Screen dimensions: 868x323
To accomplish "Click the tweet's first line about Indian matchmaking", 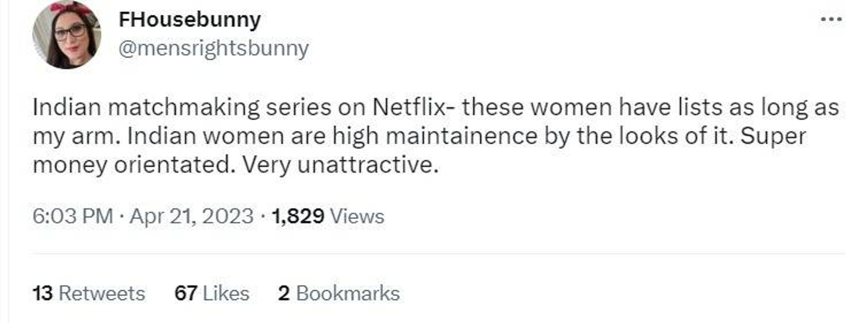I will (436, 107).
